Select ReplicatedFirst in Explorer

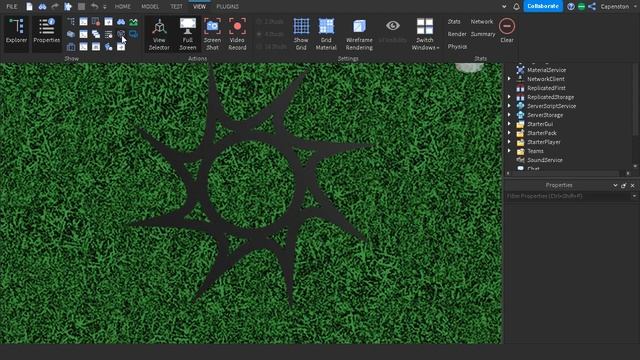pos(546,88)
